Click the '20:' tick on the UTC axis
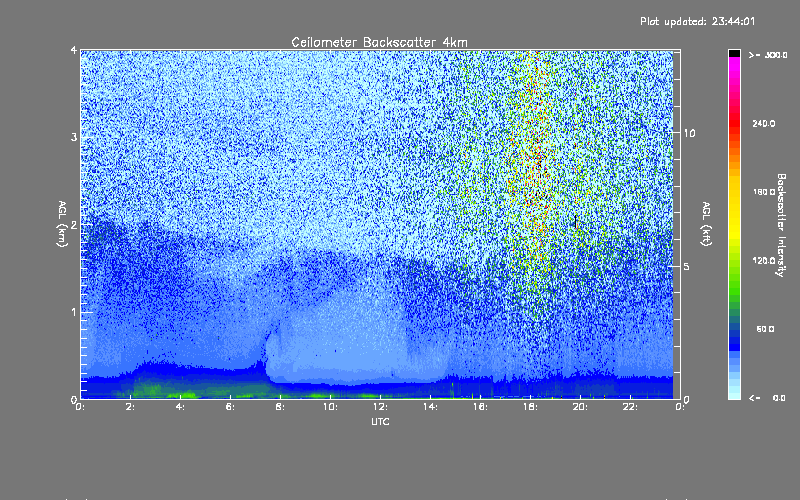This screenshot has height=500, width=800. 581,407
